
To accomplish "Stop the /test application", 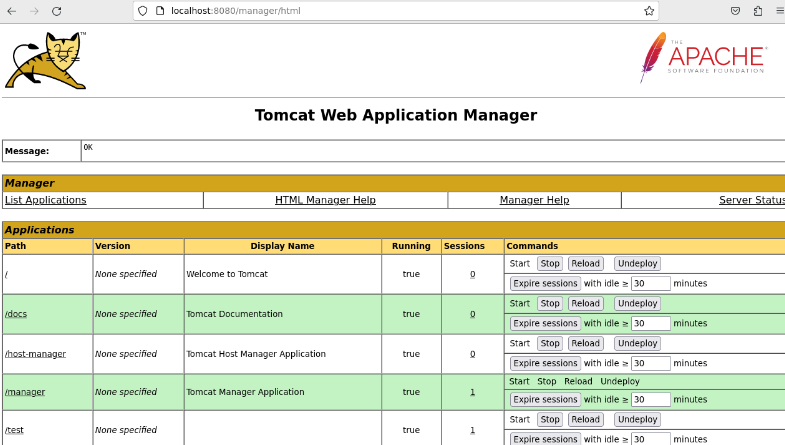I will [550, 419].
